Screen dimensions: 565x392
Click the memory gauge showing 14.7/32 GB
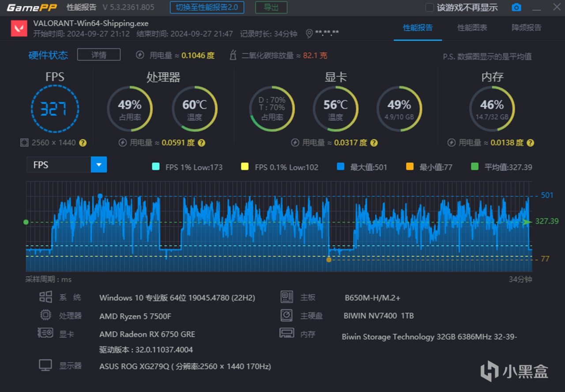(x=492, y=109)
